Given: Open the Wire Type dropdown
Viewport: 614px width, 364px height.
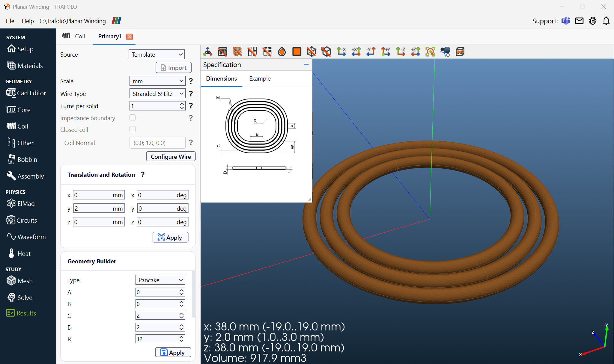Looking at the screenshot, I should (x=157, y=94).
